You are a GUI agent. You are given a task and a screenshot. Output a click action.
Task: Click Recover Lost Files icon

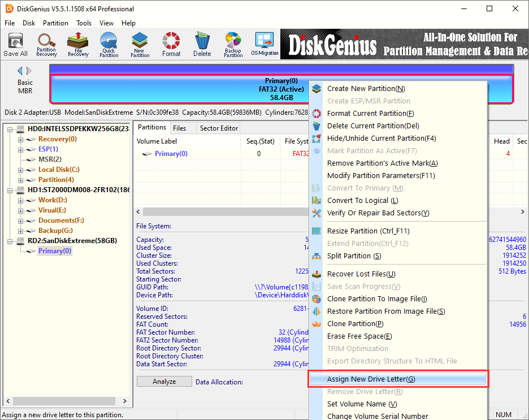316,274
